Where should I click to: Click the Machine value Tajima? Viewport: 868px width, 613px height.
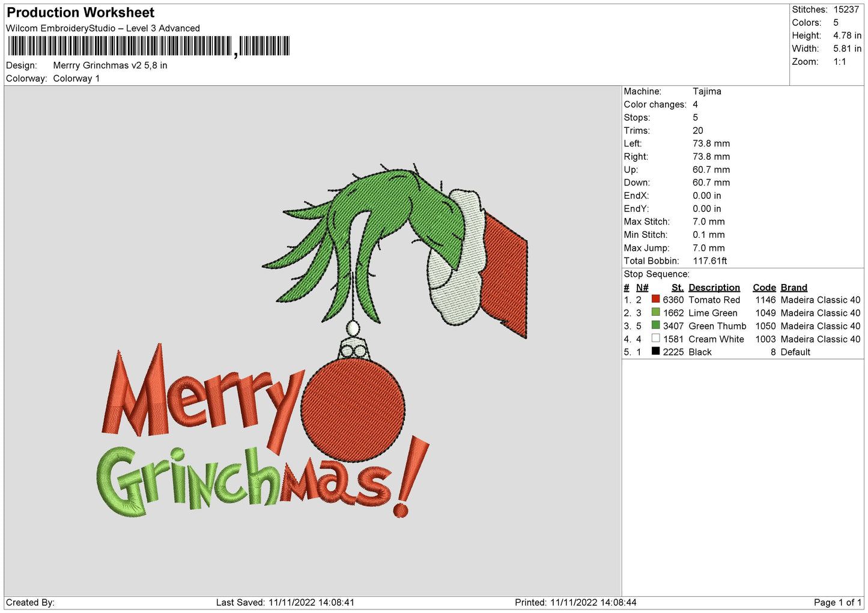[x=707, y=91]
